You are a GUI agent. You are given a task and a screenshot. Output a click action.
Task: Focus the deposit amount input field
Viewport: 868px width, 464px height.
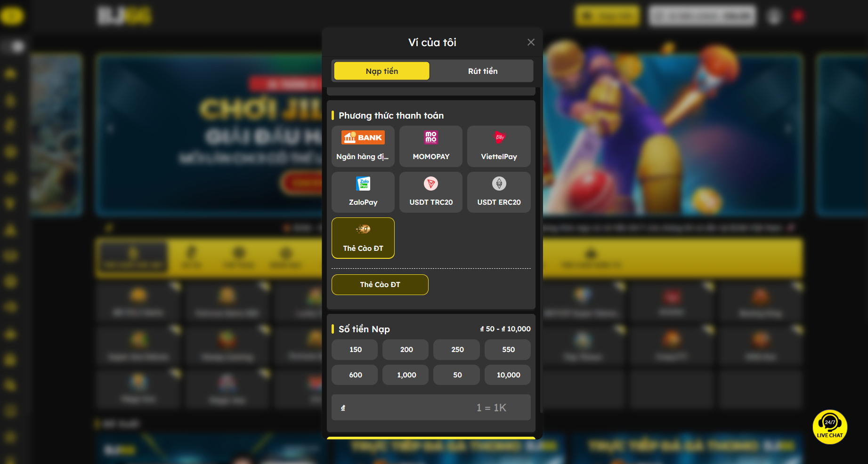pyautogui.click(x=431, y=408)
